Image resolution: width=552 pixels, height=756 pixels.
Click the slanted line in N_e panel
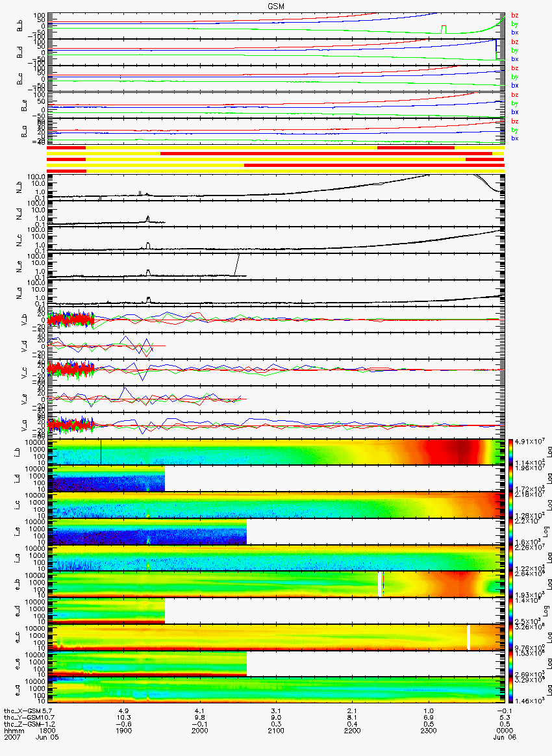(236, 265)
